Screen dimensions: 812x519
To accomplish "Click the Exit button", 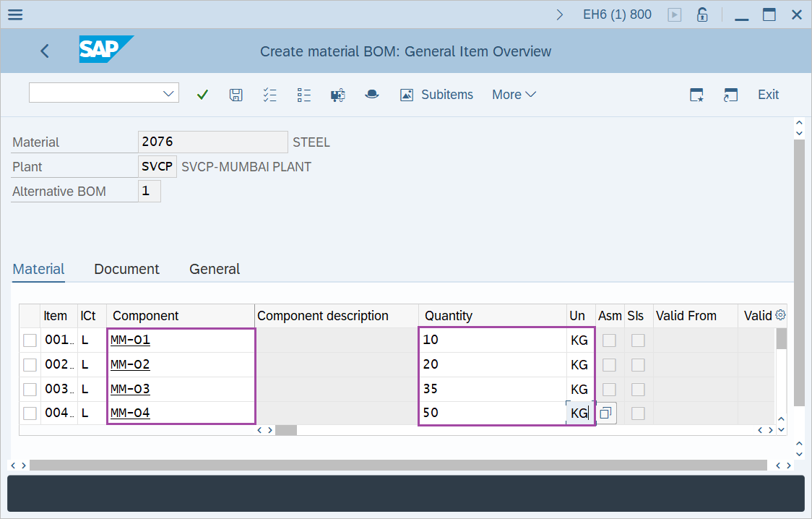I will [768, 95].
